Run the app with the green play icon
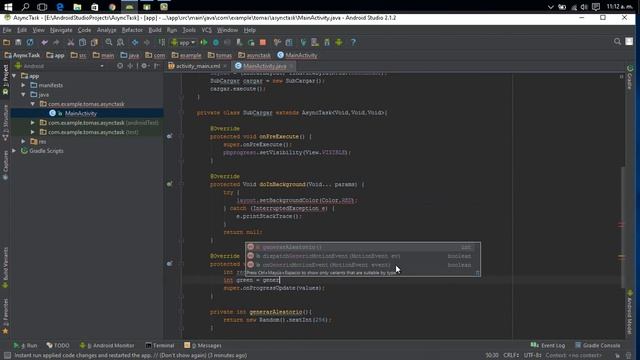Image resolution: width=640 pixels, height=360 pixels. coord(204,42)
